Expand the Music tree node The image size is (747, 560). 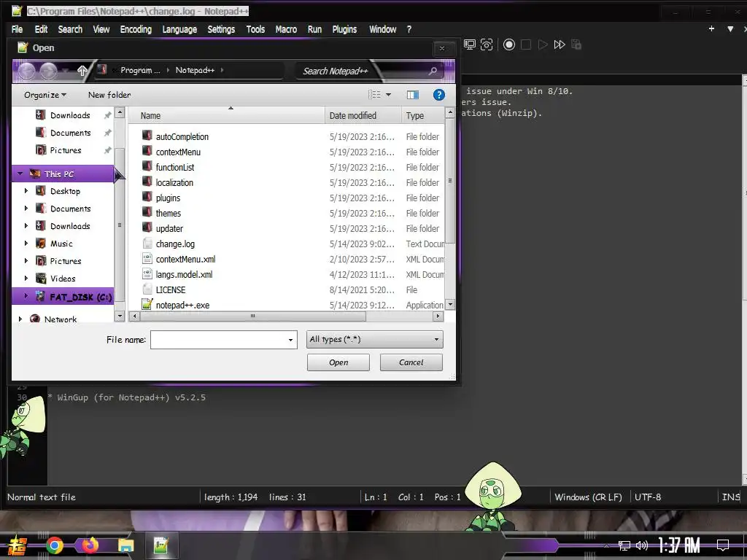[x=26, y=244]
